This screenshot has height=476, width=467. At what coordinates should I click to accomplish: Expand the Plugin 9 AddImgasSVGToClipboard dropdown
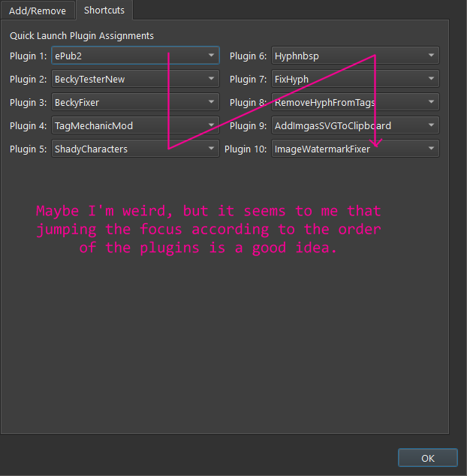pyautogui.click(x=354, y=125)
